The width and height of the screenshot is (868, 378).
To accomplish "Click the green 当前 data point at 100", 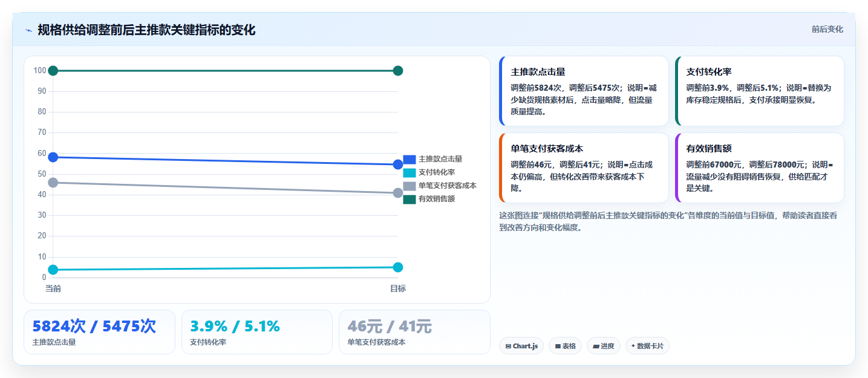I will 53,71.
